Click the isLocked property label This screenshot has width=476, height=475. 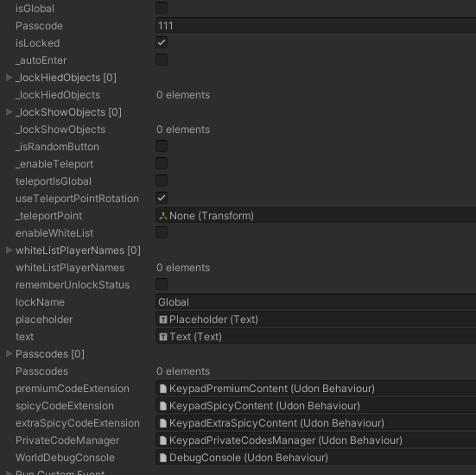click(x=37, y=43)
